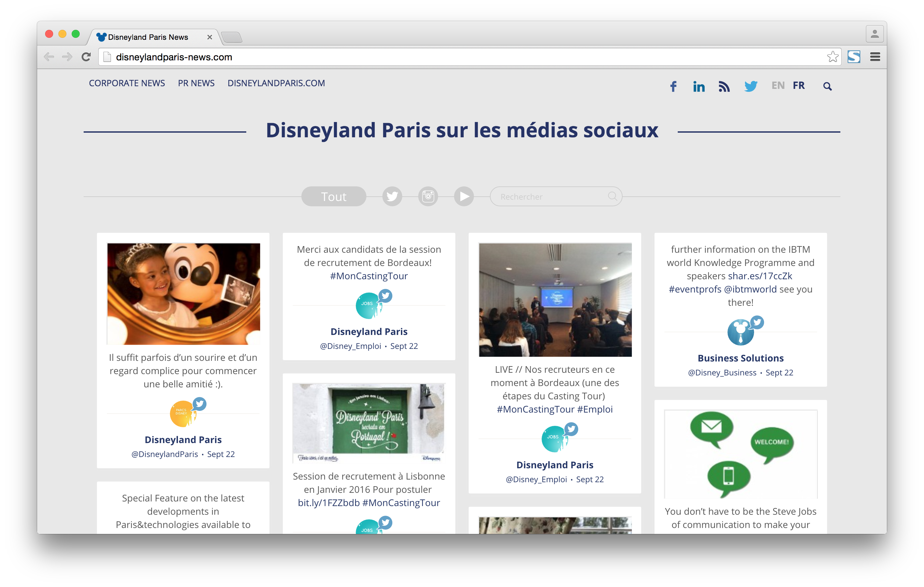Click the Jobs avatar on the LIVE recruteurs post
This screenshot has height=587, width=924.
(555, 439)
